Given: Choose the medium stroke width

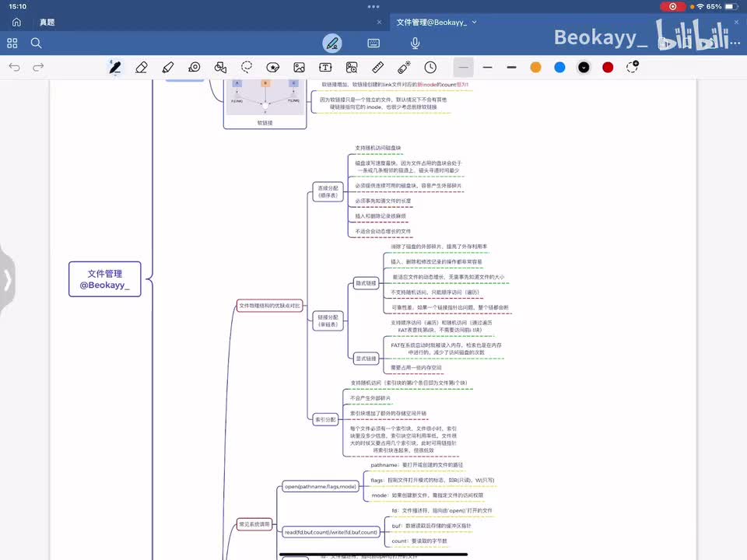Looking at the screenshot, I should coord(487,67).
